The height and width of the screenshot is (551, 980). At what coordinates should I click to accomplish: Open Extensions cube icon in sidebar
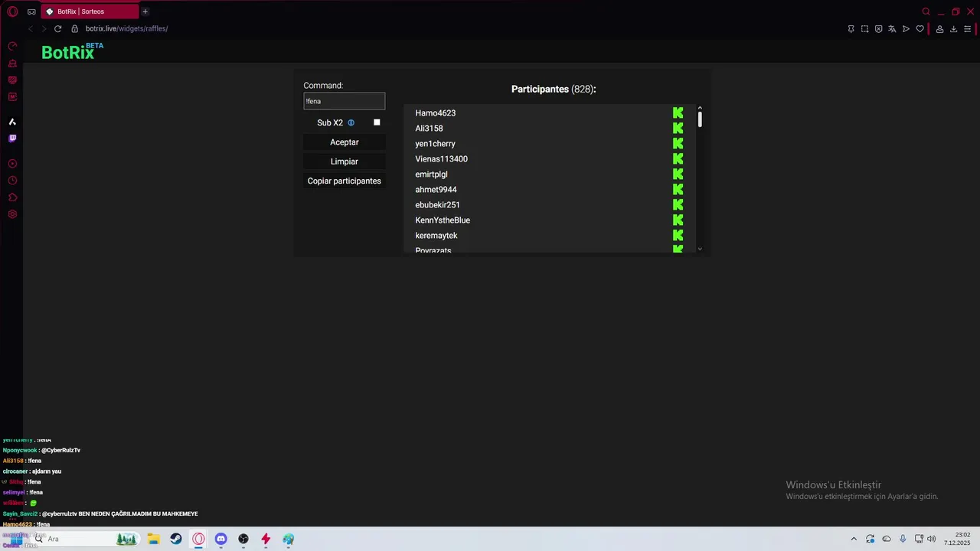click(12, 197)
